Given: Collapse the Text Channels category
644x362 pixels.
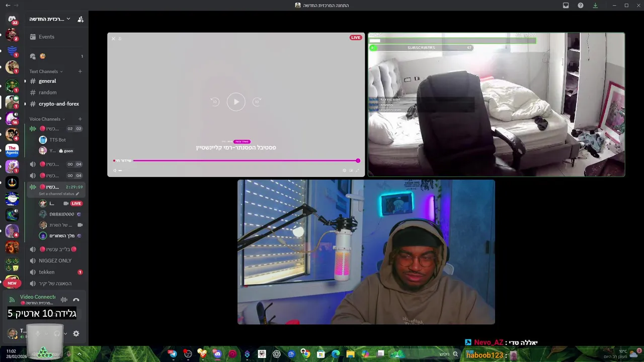Looking at the screenshot, I should tap(46, 71).
